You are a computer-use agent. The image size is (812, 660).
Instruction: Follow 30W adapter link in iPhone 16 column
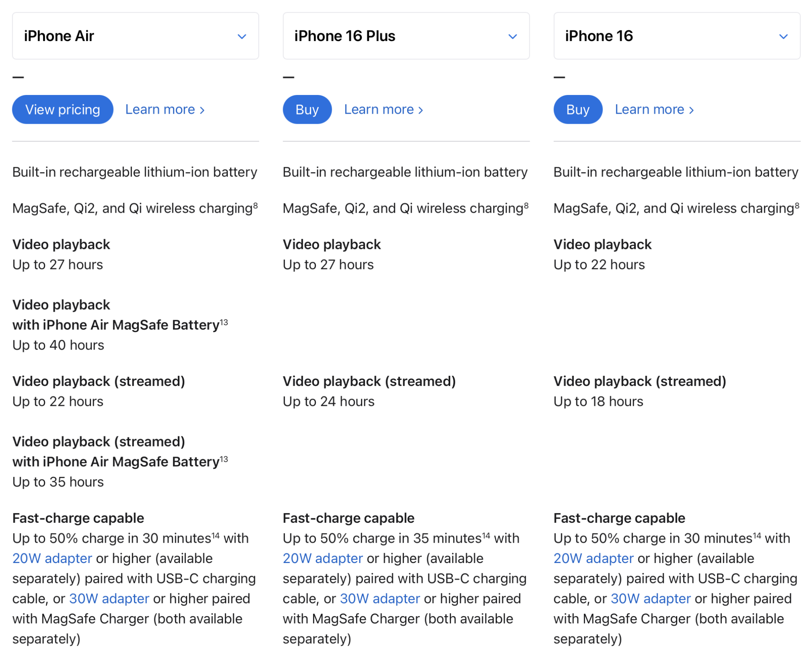(x=650, y=599)
